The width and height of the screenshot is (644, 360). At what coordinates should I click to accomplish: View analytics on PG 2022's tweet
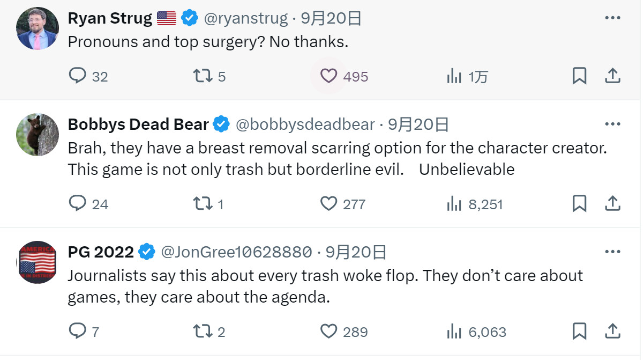pyautogui.click(x=454, y=331)
